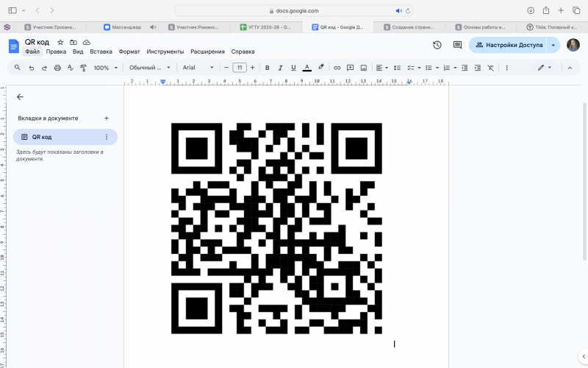Expand the Arial font dropdown
Image resolution: width=588 pixels, height=368 pixels.
tap(198, 68)
